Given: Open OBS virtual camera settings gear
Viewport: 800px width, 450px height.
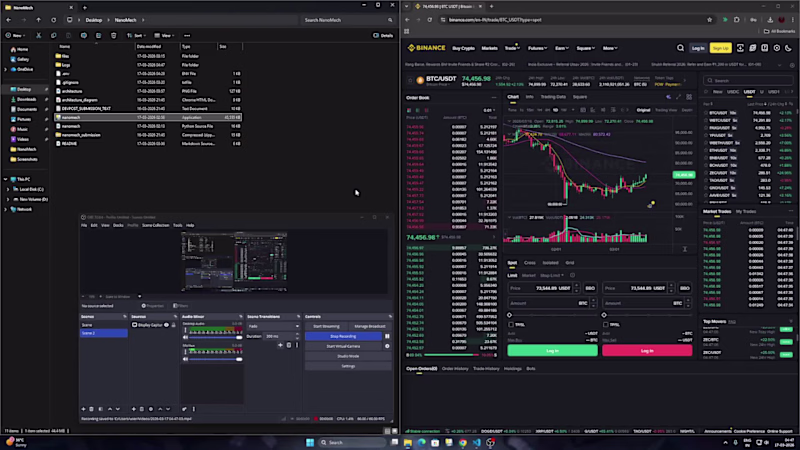Looking at the screenshot, I should coord(387,346).
